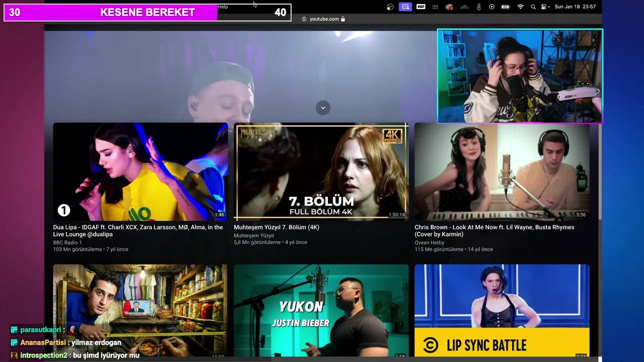This screenshot has width=644, height=362.
Task: Open the Dua Lipa IDGAF video thumbnail
Action: pyautogui.click(x=140, y=171)
